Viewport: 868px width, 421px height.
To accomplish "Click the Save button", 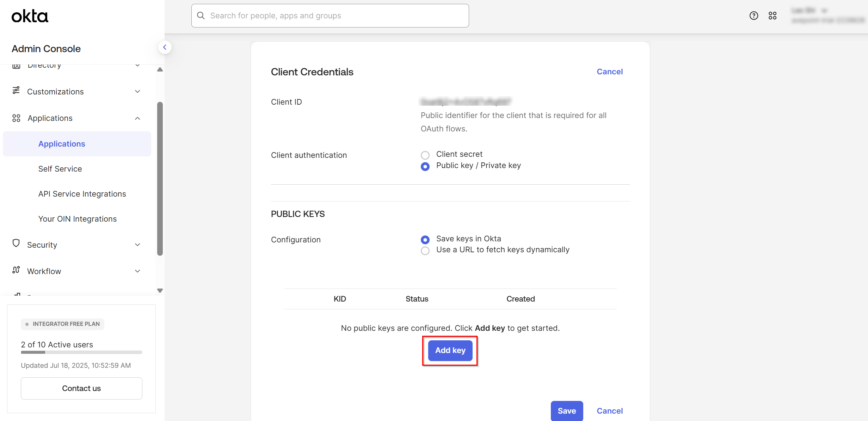I will [567, 411].
